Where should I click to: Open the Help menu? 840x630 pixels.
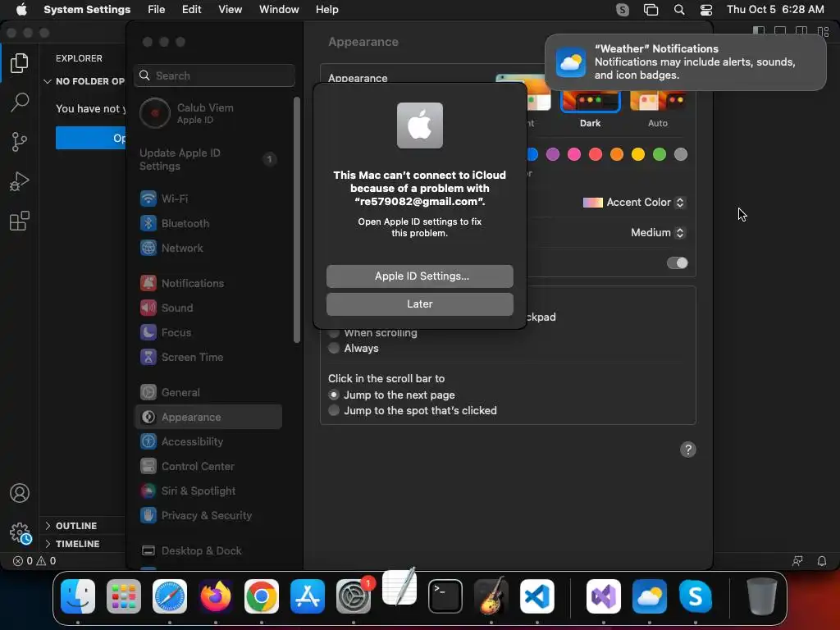pyautogui.click(x=326, y=10)
